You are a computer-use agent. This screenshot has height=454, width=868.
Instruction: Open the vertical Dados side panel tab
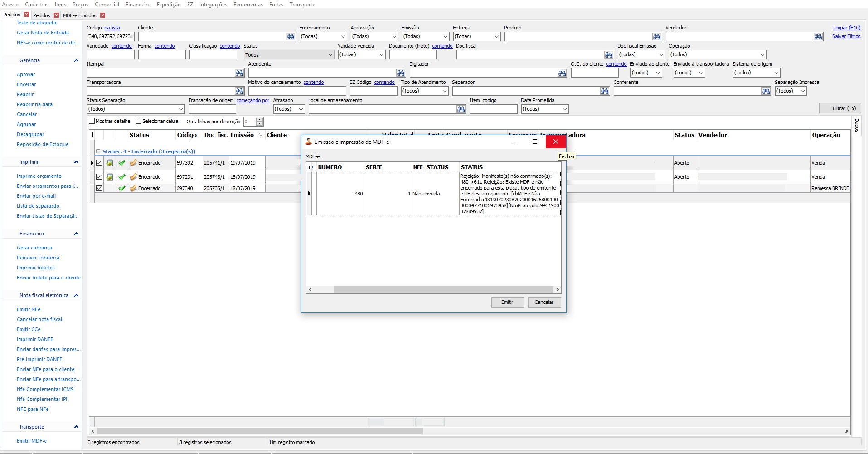[x=857, y=125]
